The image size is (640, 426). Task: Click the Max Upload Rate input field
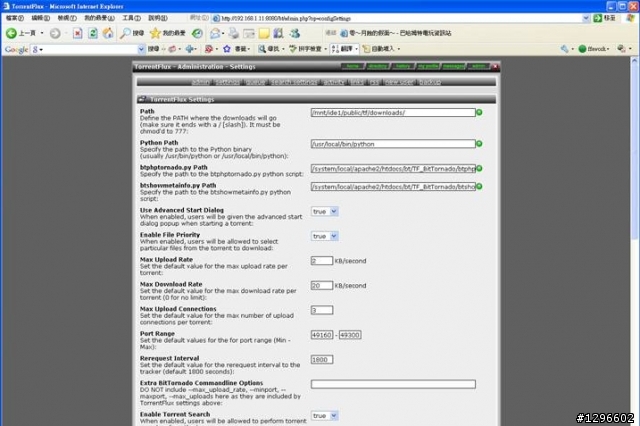[x=322, y=261]
